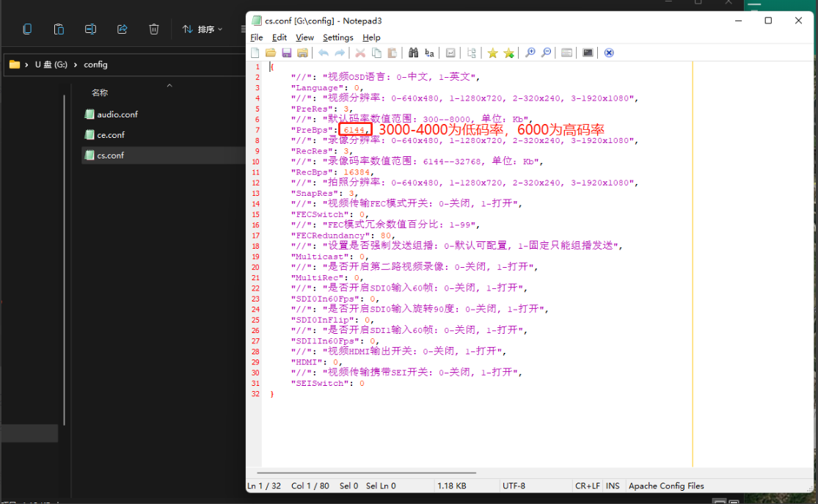The width and height of the screenshot is (818, 504).
Task: Click the Notepad3 title bar icon
Action: coord(257,21)
